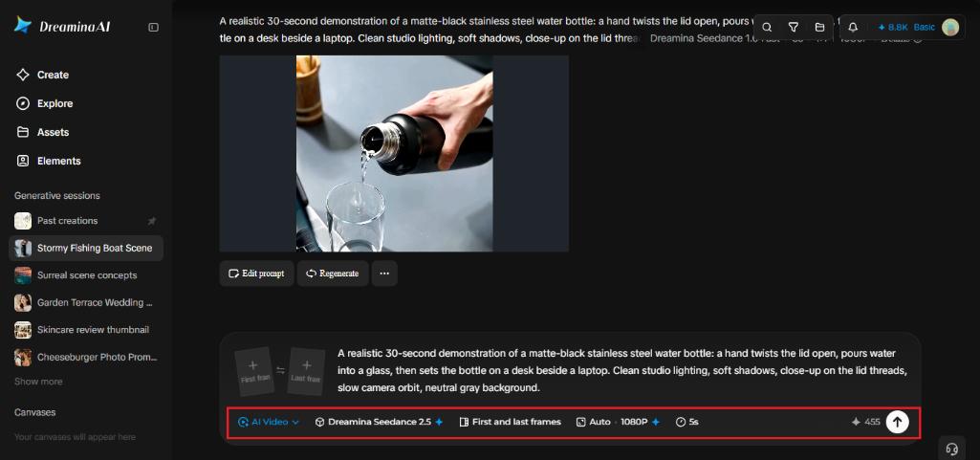Click the 8.8K credits balance
The image size is (980, 460).
[x=893, y=27]
